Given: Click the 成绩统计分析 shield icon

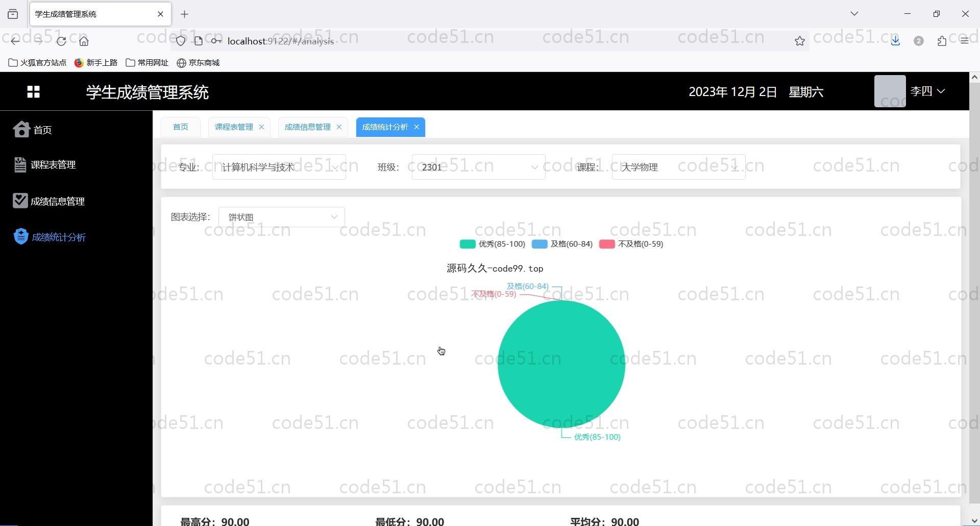Looking at the screenshot, I should [21, 236].
